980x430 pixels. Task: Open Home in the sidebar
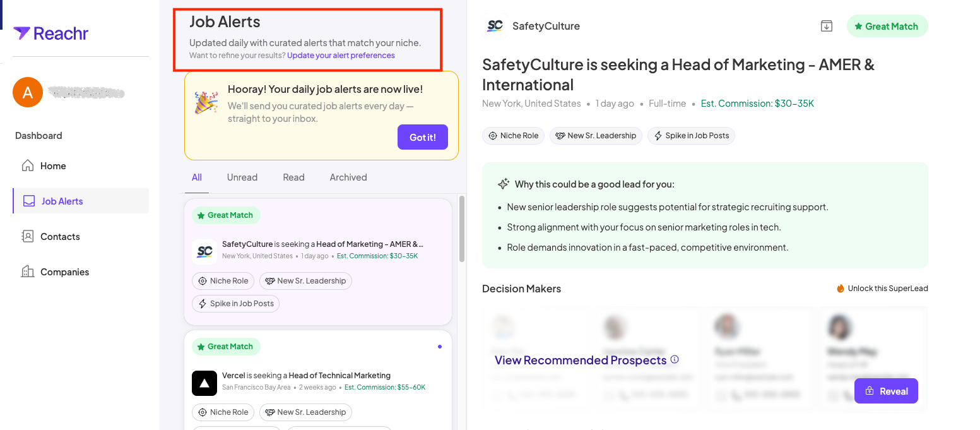tap(81, 166)
